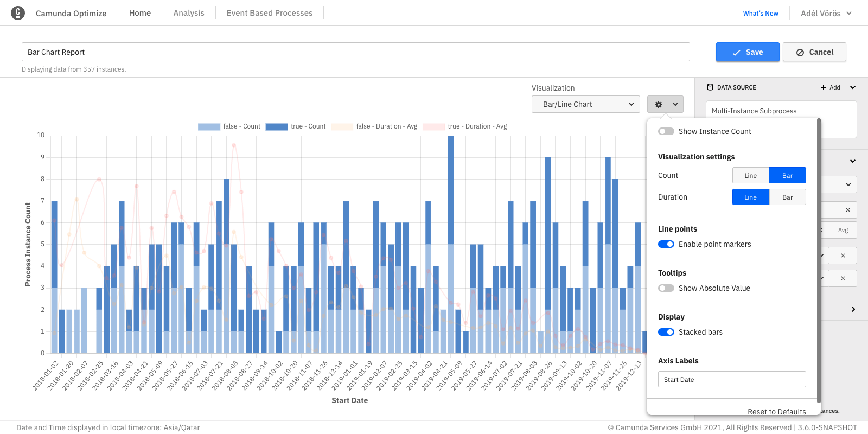Set Count visualization to Line

(x=750, y=175)
